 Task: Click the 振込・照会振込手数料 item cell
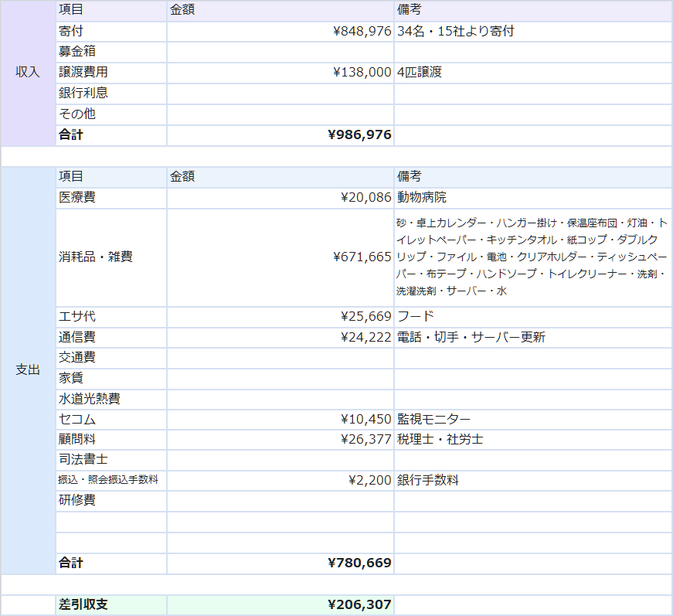pos(110,480)
